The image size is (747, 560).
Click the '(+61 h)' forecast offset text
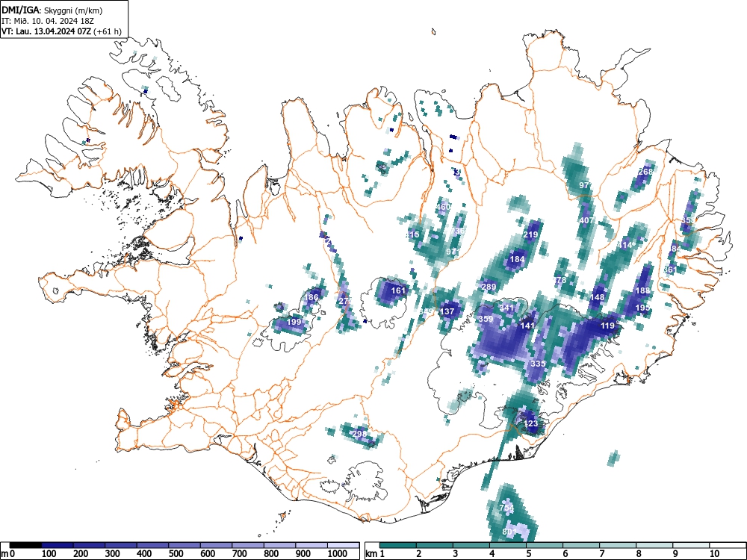(108, 32)
